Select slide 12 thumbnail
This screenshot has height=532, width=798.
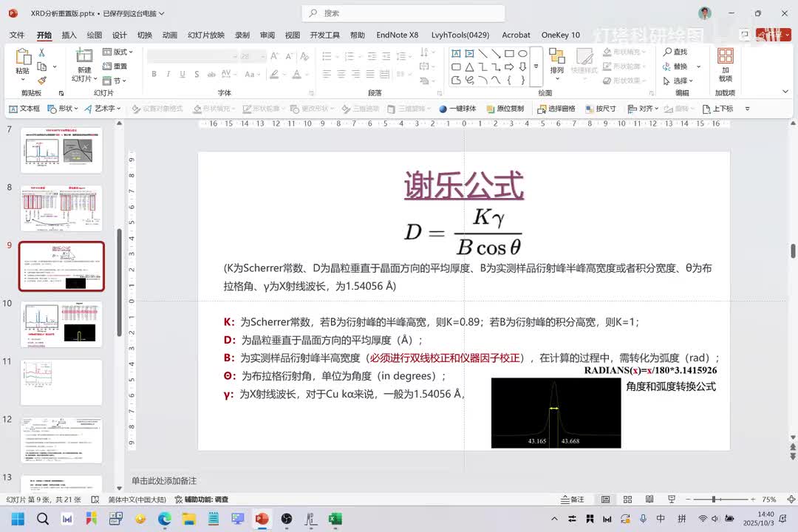[61, 440]
